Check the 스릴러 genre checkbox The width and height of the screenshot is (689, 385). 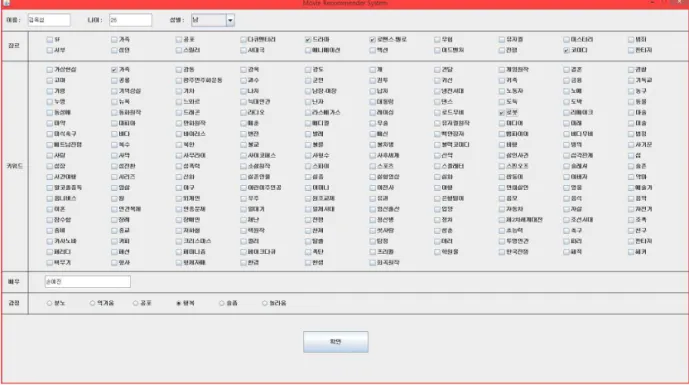[179, 51]
